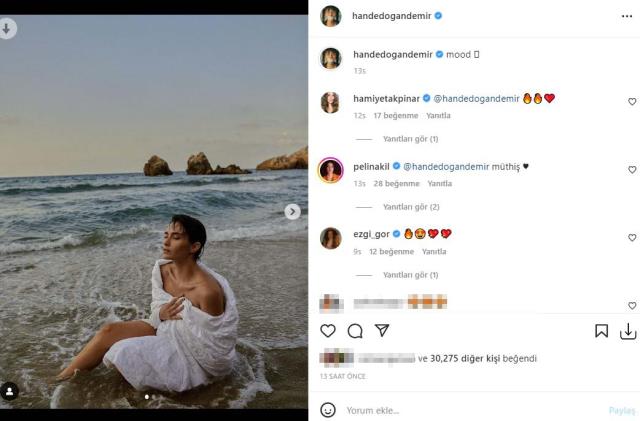Expand replies under hamiyetakpinar's comment
640x421 pixels.
coord(411,139)
